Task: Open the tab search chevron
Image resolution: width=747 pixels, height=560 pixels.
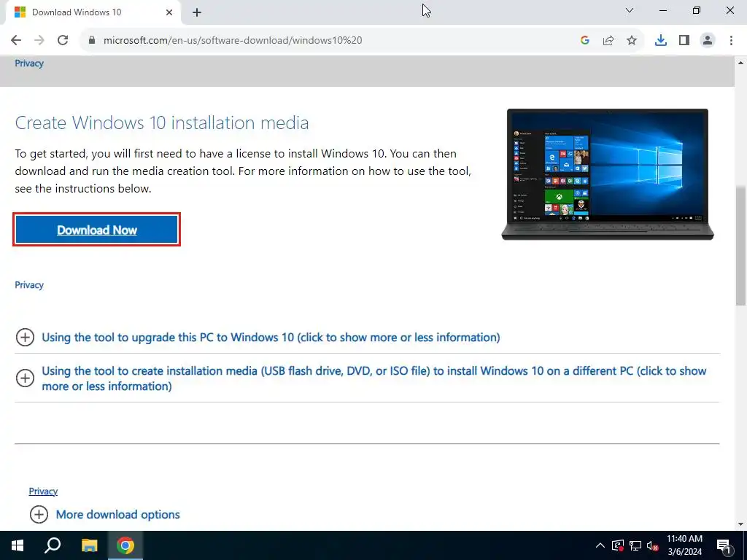Action: (x=630, y=10)
